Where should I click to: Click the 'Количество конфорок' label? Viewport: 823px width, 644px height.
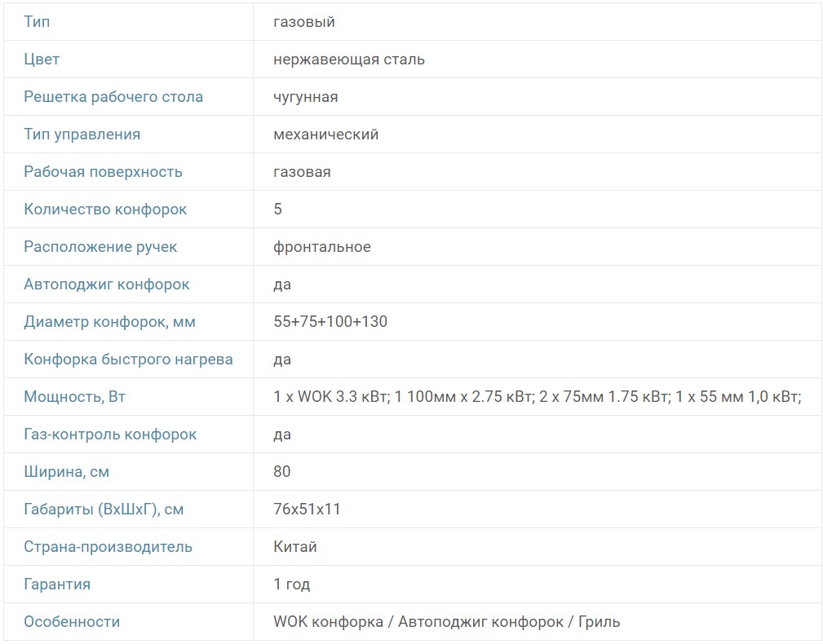(x=105, y=210)
